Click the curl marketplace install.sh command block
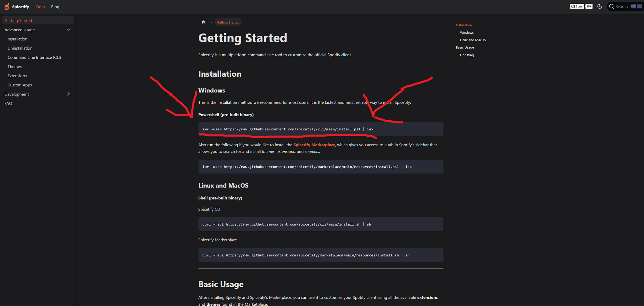 point(321,255)
